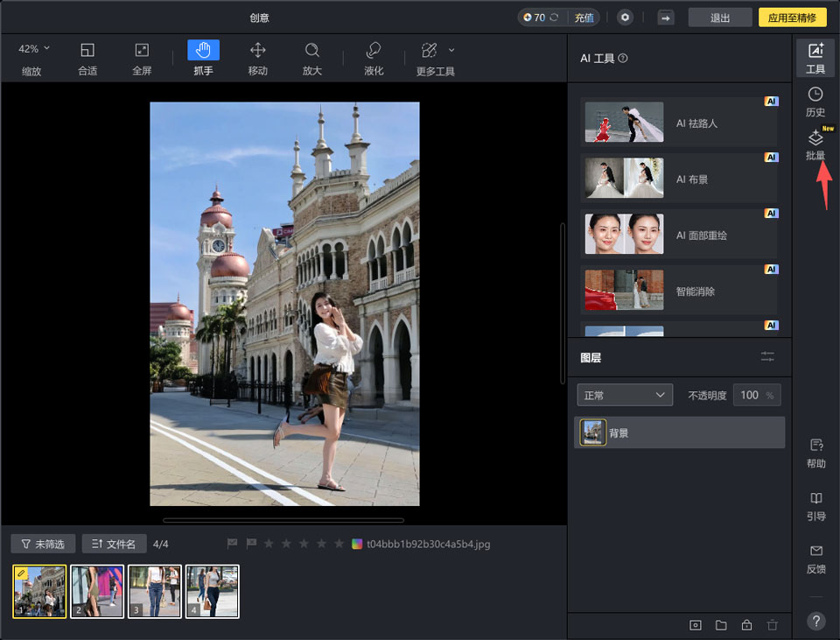Open the 42% zoom level dropdown
Image resolution: width=840 pixels, height=640 pixels.
coord(31,49)
